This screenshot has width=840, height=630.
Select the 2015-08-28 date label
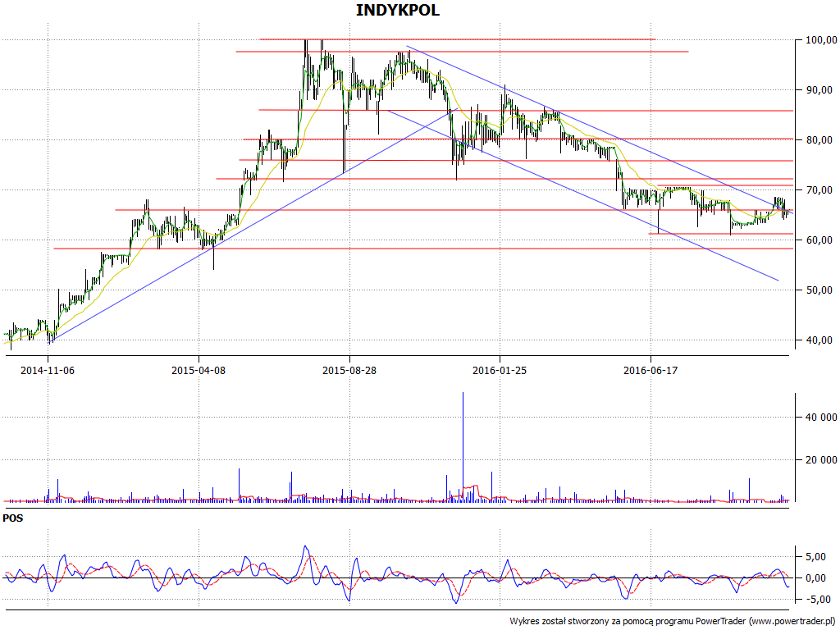[349, 370]
